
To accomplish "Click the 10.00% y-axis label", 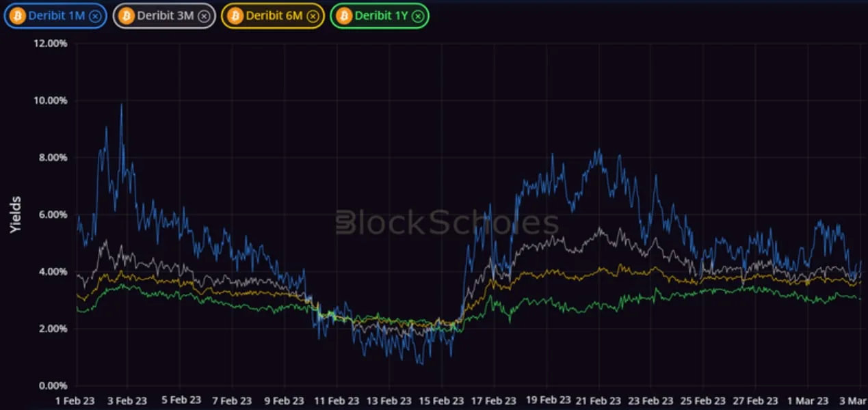I will coord(50,100).
